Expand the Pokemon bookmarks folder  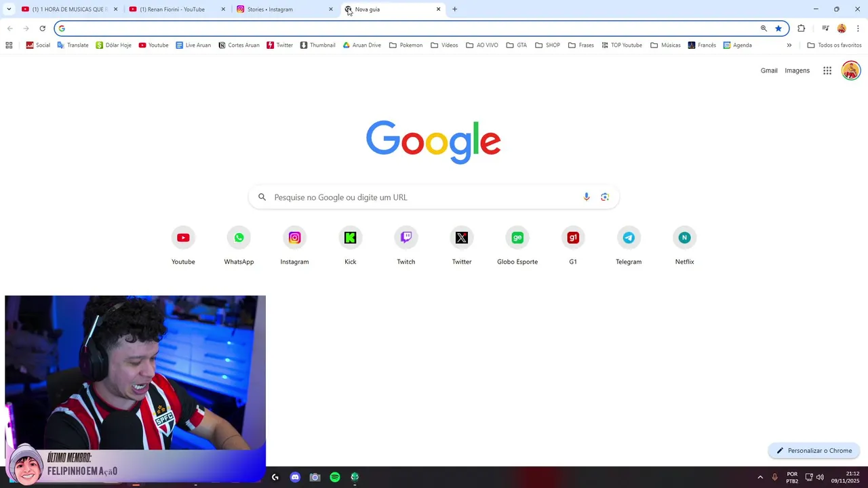406,45
